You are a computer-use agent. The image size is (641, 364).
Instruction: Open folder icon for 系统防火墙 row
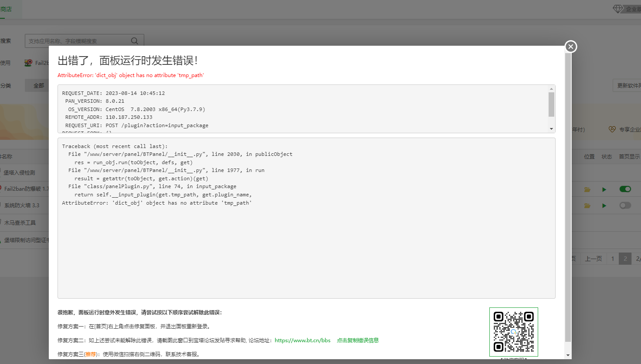coord(587,206)
